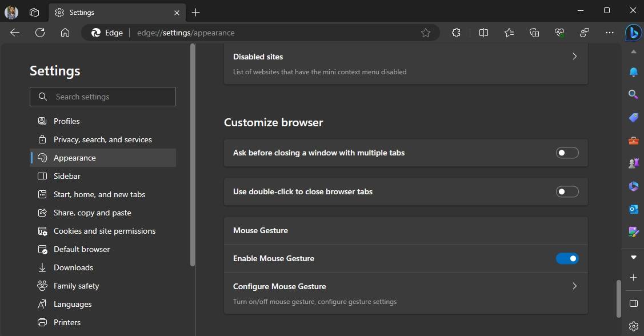The image size is (644, 336).
Task: Select Privacy, search, and services settings
Action: click(102, 139)
